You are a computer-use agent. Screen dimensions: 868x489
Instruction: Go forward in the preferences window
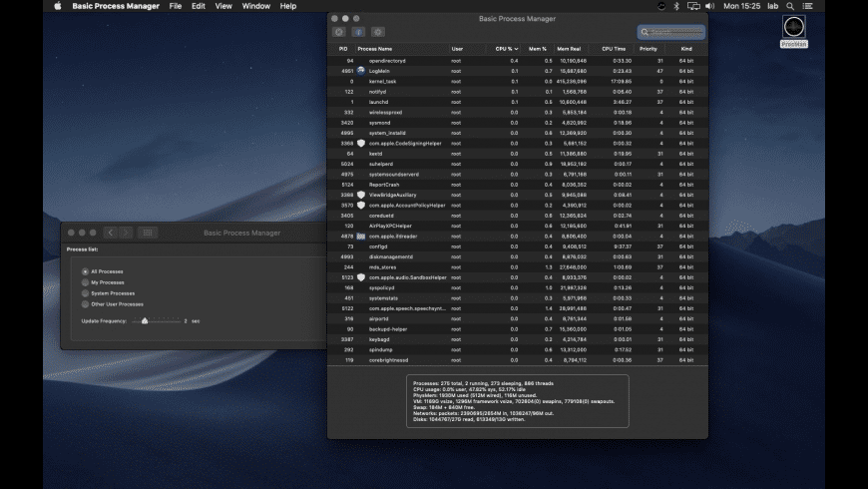[126, 233]
